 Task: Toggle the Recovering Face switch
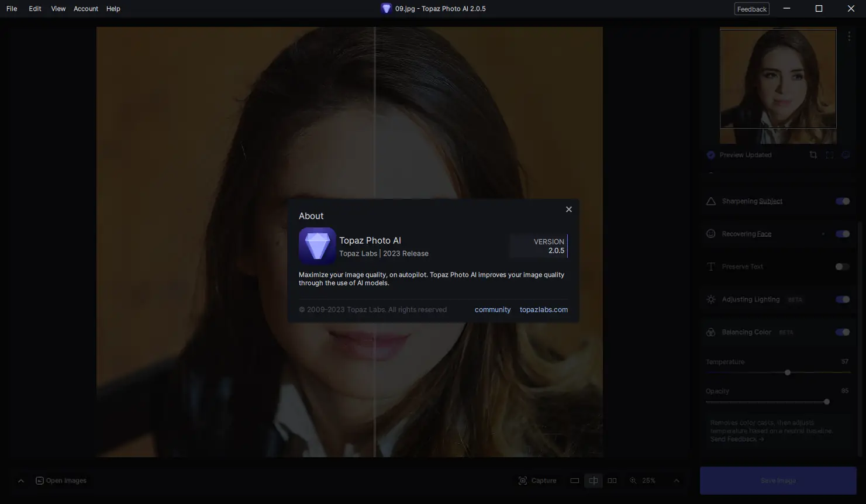click(x=843, y=234)
